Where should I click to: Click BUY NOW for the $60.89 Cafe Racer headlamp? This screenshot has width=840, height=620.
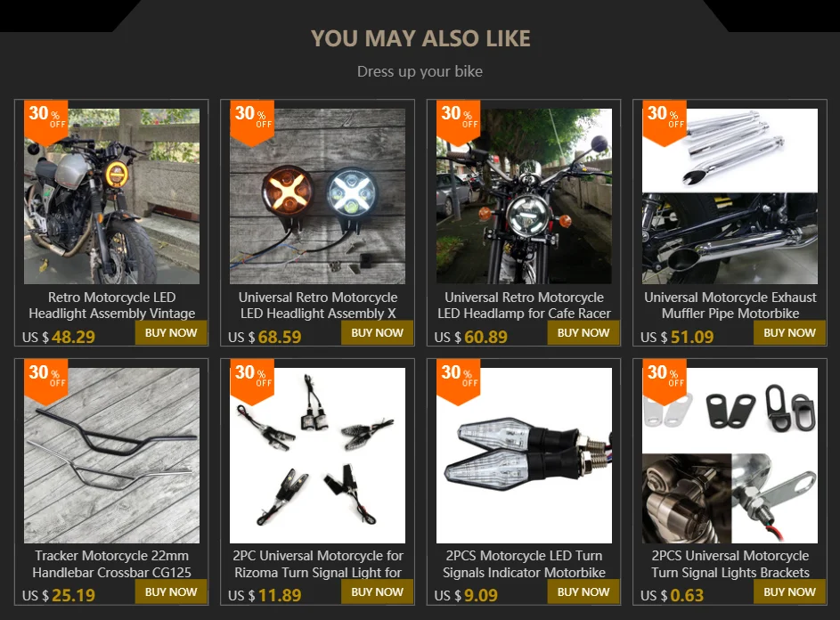click(583, 333)
